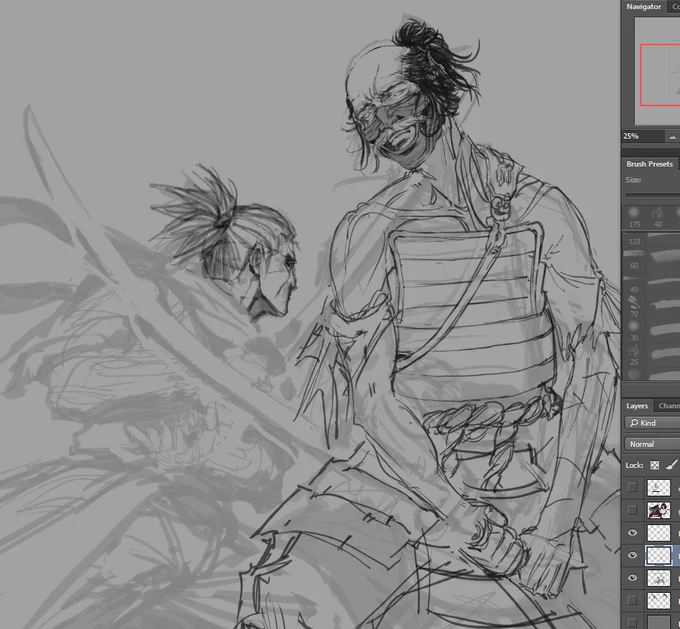Viewport: 680px width, 629px height.
Task: Hide the visible layer below the selected layer
Action: pyautogui.click(x=632, y=578)
